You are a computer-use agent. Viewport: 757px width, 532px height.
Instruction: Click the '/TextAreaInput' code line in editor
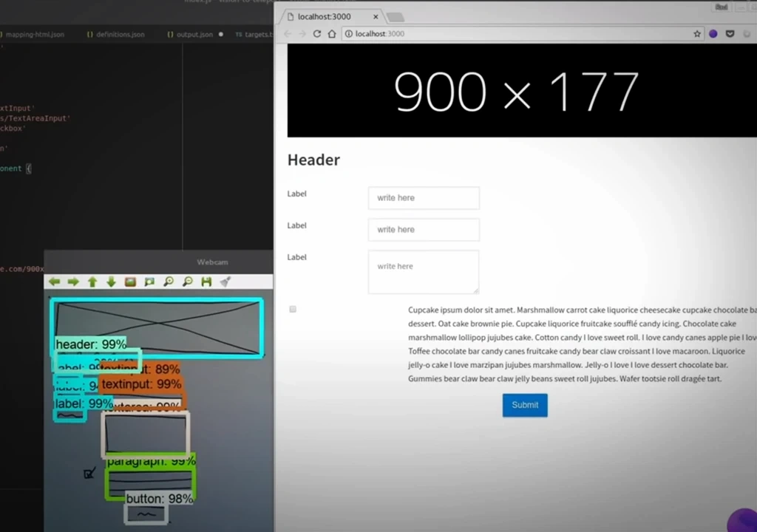coord(35,118)
